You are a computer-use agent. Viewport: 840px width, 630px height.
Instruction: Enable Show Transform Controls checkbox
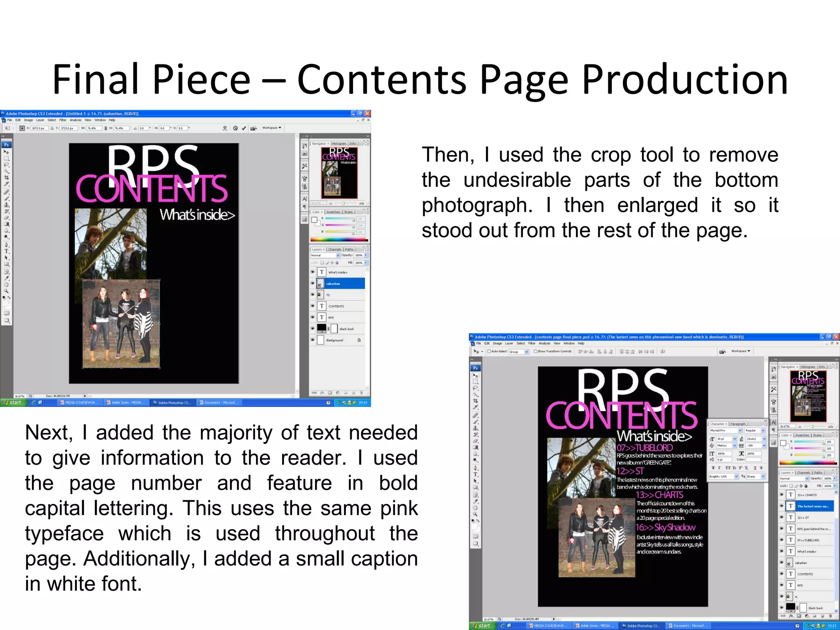(535, 352)
